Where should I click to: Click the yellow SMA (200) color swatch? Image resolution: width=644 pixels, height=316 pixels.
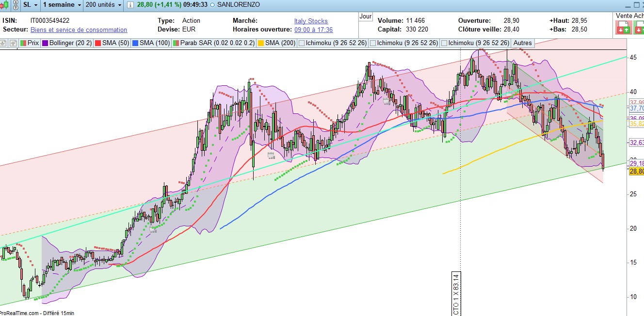click(261, 43)
